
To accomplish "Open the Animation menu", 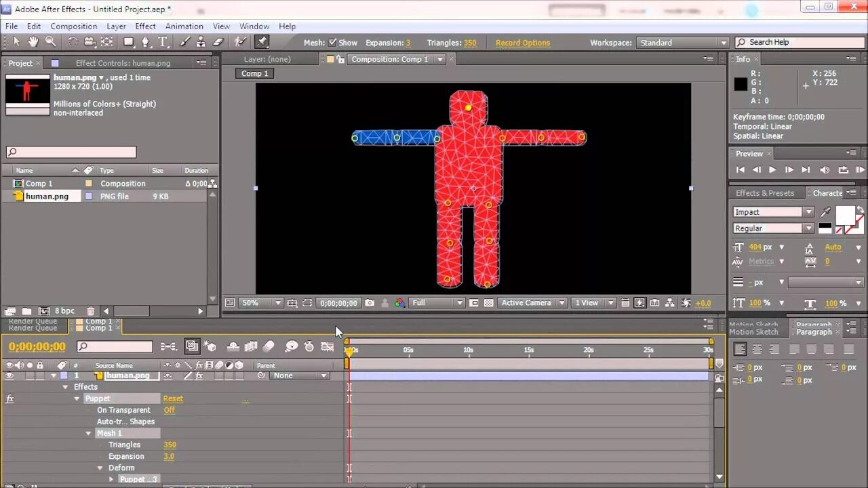I will 184,26.
